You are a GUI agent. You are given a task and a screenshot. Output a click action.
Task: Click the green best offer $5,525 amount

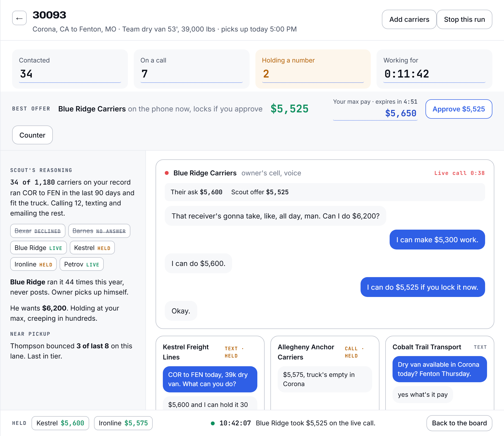tap(289, 109)
